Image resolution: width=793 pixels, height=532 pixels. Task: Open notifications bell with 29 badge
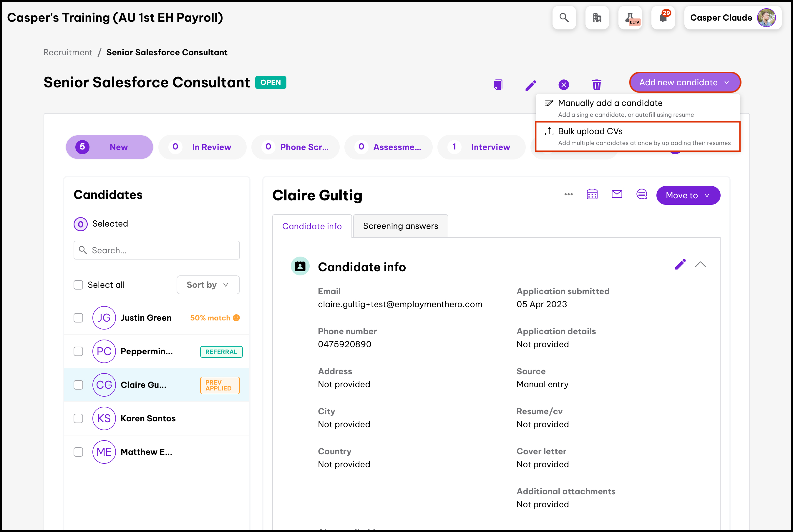pos(663,18)
